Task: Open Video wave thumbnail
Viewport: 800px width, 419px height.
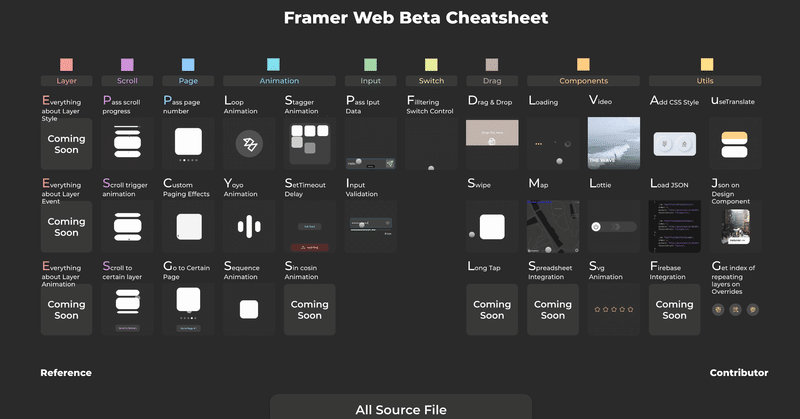Action: pos(614,143)
